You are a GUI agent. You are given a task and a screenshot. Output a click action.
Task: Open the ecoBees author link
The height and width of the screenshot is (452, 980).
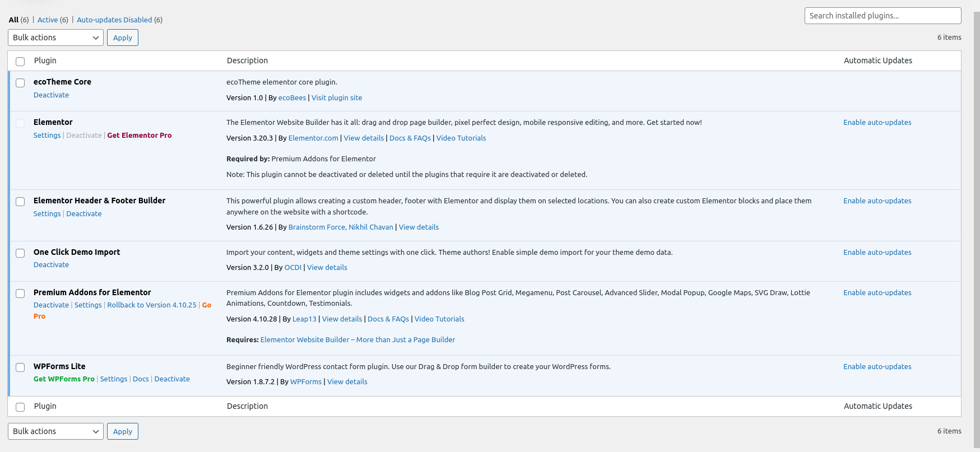(292, 97)
